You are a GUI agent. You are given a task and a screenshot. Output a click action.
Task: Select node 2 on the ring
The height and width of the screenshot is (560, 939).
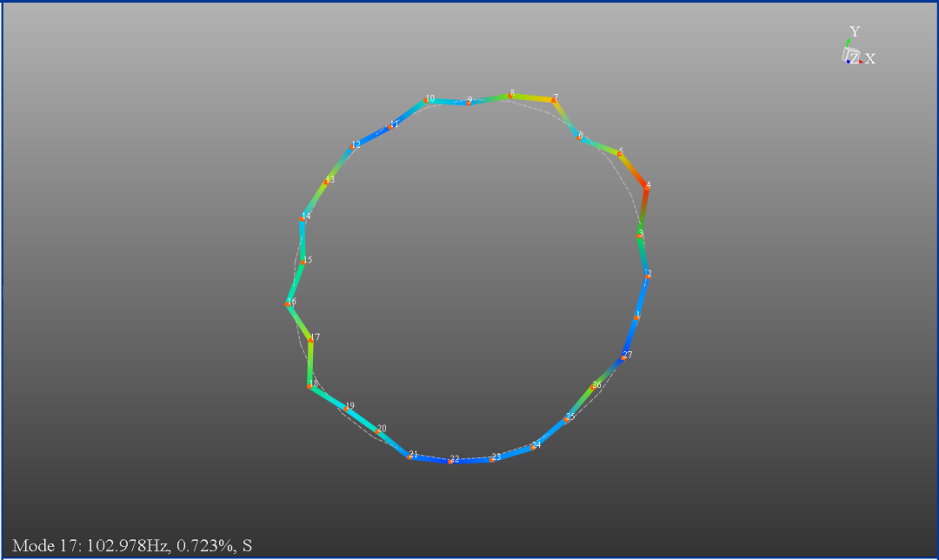[647, 276]
